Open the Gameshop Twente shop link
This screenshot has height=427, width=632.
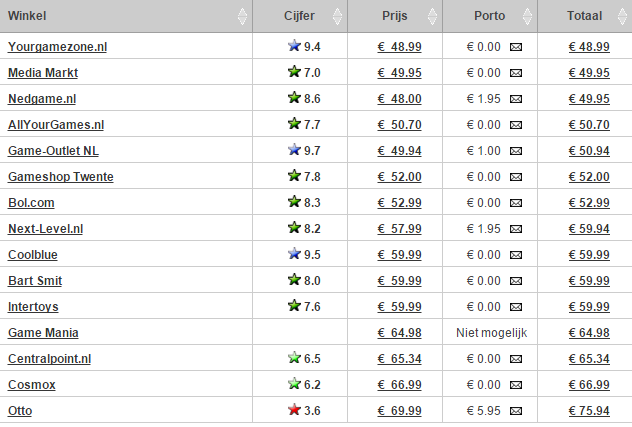[x=61, y=177]
